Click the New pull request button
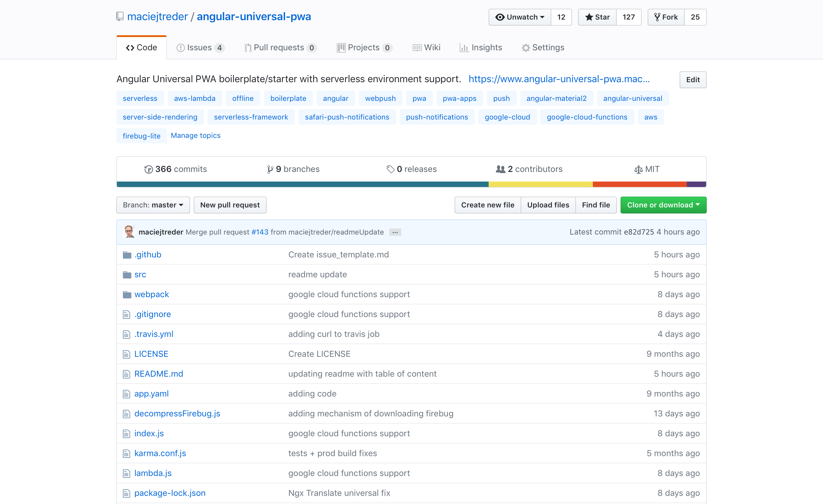Image resolution: width=823 pixels, height=504 pixels. pos(230,205)
